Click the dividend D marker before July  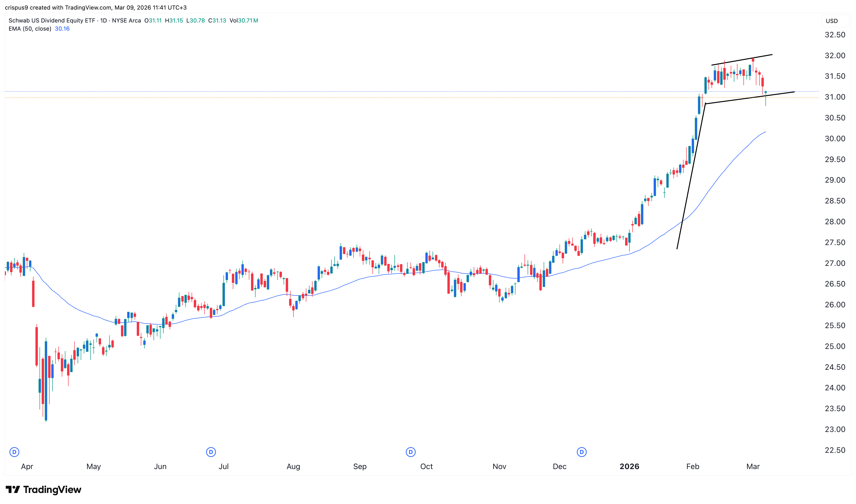(211, 452)
